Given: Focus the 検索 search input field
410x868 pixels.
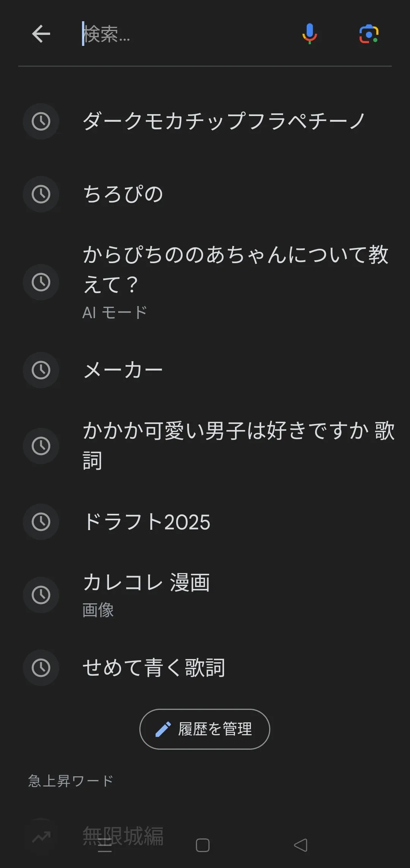Looking at the screenshot, I should [x=182, y=34].
